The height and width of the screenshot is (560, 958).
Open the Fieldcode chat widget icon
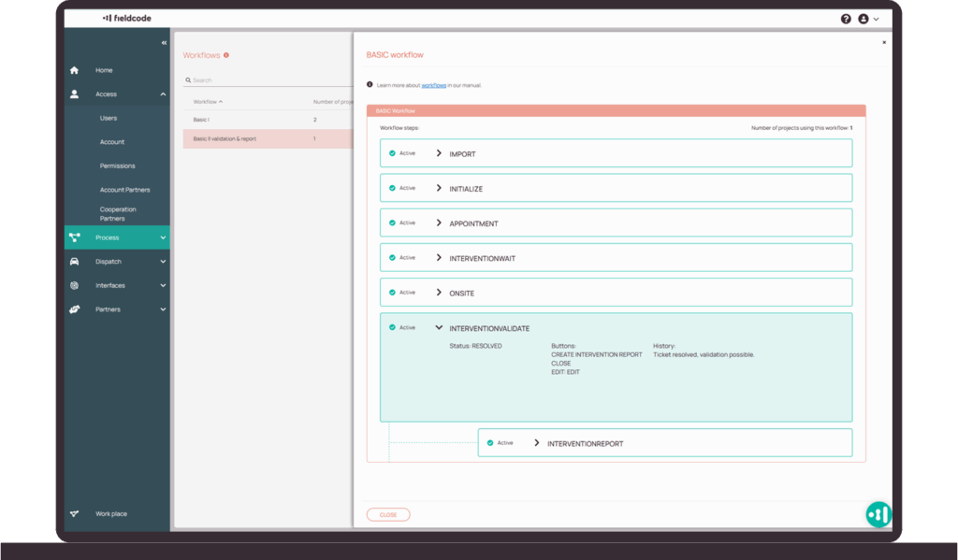pyautogui.click(x=878, y=514)
